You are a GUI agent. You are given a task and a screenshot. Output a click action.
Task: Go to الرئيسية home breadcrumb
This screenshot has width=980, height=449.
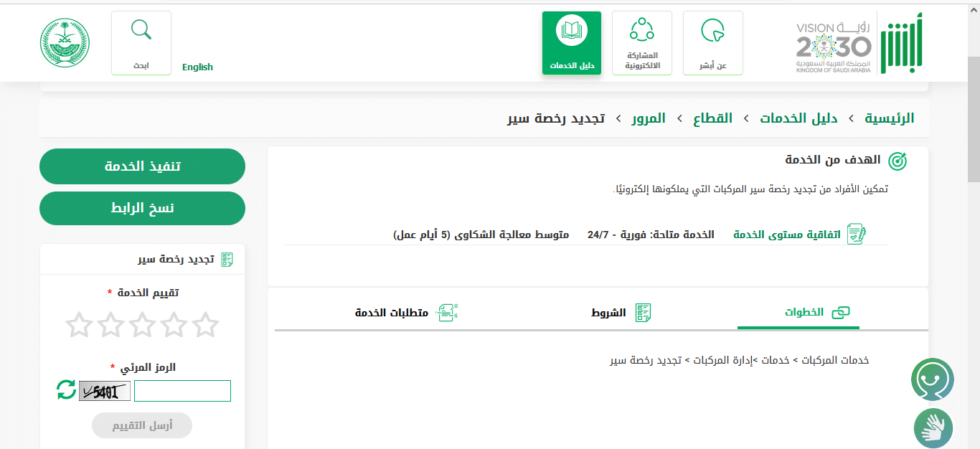pyautogui.click(x=889, y=118)
